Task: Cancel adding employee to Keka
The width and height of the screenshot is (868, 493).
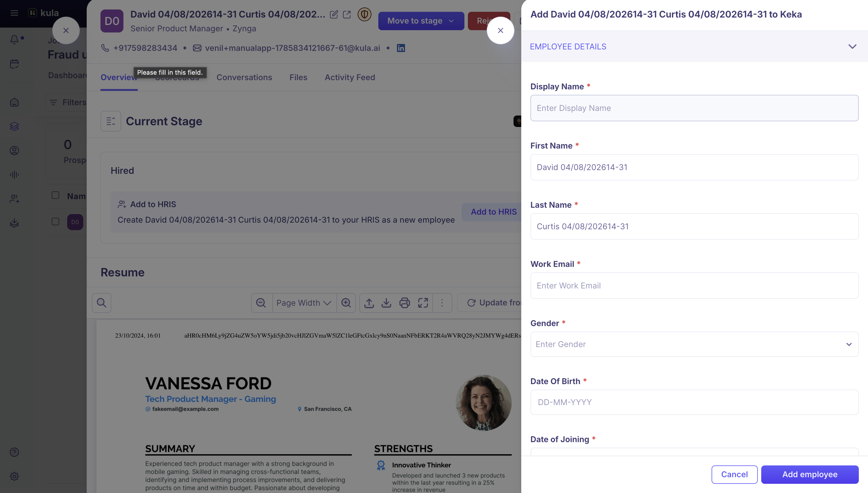Action: pos(734,474)
